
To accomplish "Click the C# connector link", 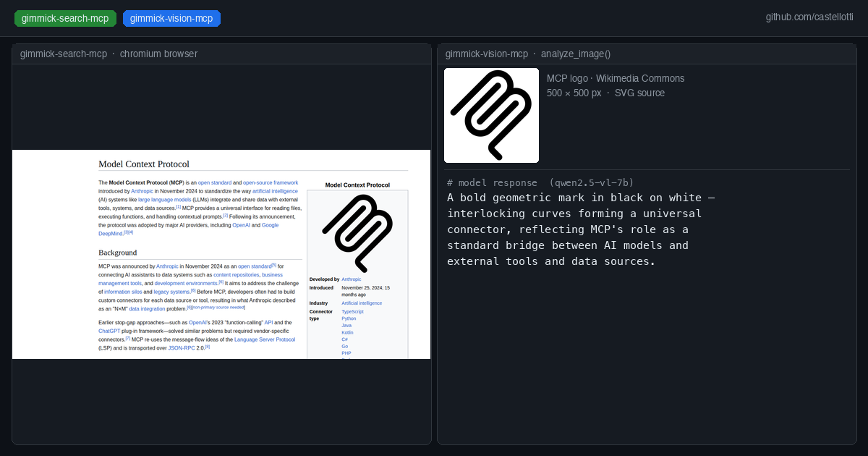I will point(345,339).
